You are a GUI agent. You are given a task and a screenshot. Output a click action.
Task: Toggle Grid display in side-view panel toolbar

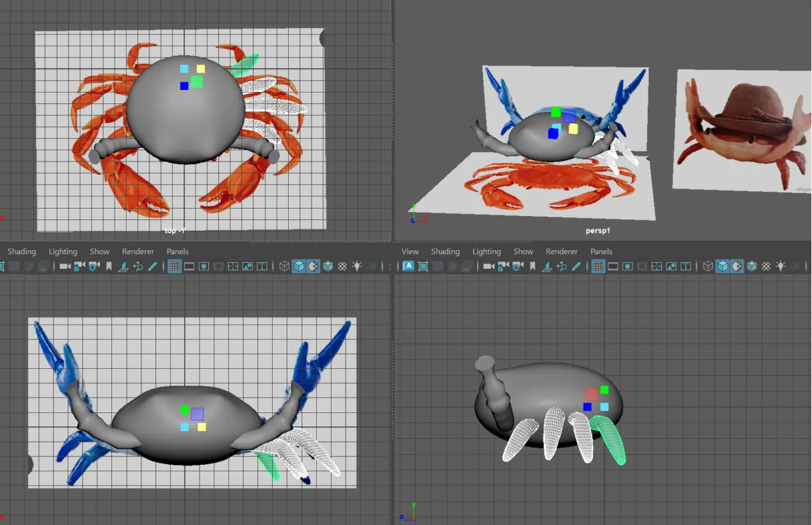click(598, 266)
